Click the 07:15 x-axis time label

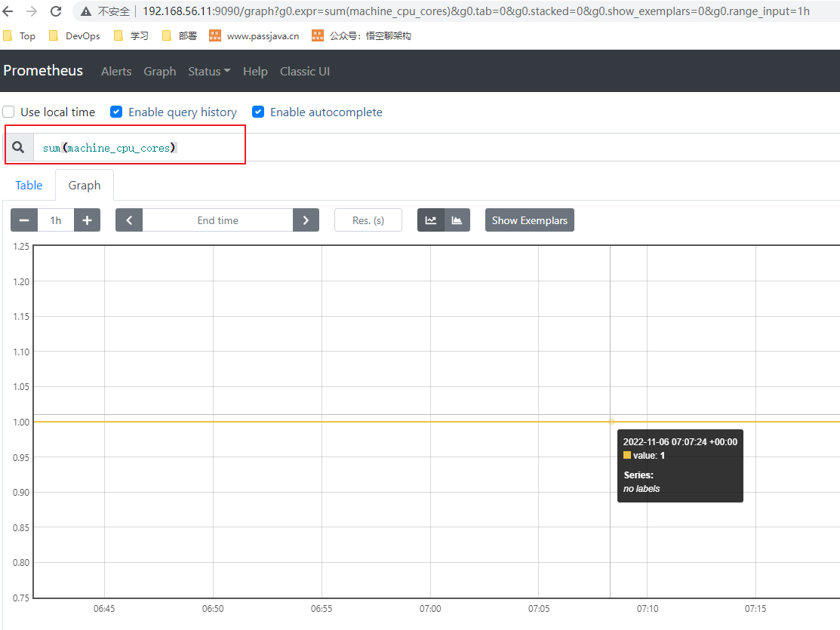755,609
